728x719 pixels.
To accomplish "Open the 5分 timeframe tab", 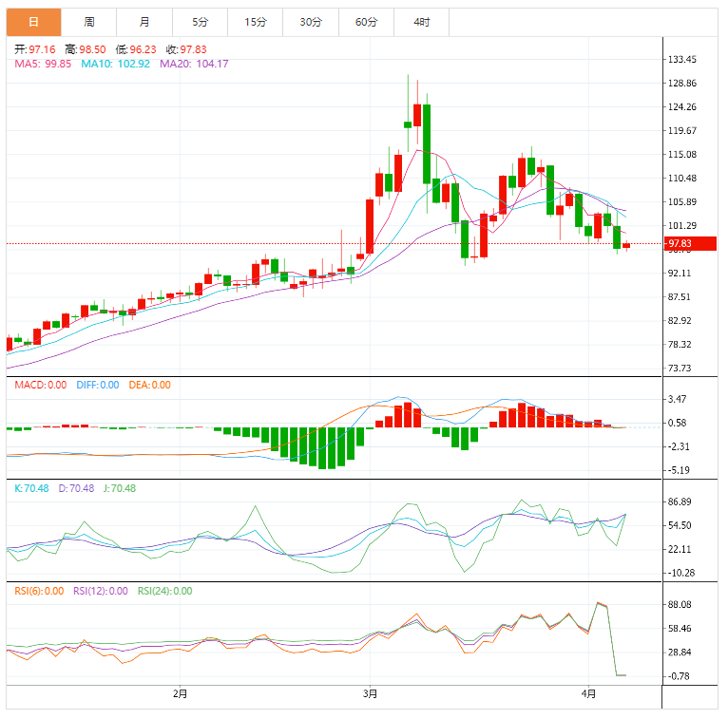I will [201, 22].
